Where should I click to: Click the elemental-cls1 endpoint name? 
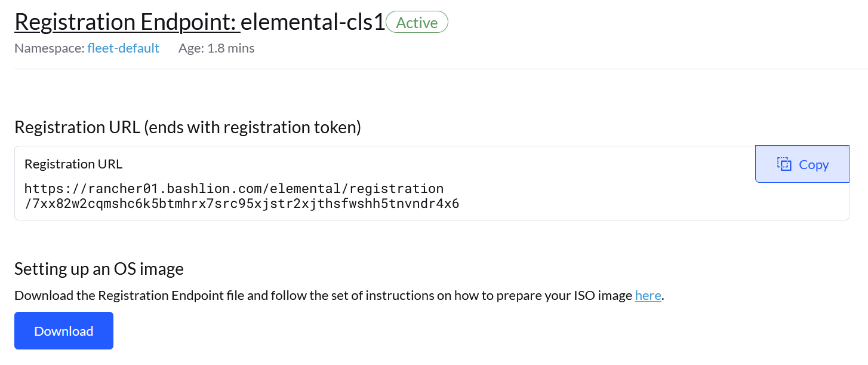(x=311, y=21)
